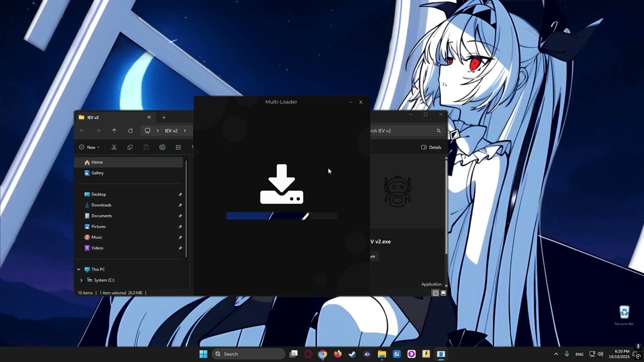Screen dimensions: 644x362
Task: Click the Rename icon in Explorer toolbar
Action: [162, 147]
